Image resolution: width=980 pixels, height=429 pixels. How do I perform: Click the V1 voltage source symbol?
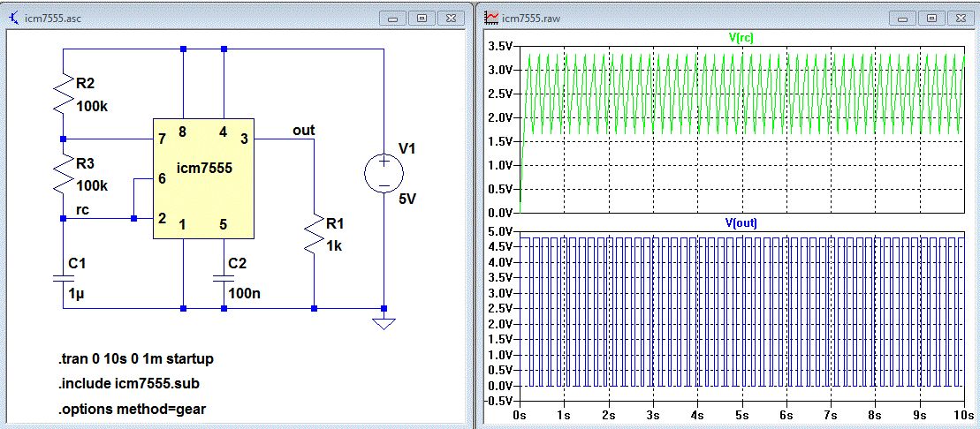point(384,175)
